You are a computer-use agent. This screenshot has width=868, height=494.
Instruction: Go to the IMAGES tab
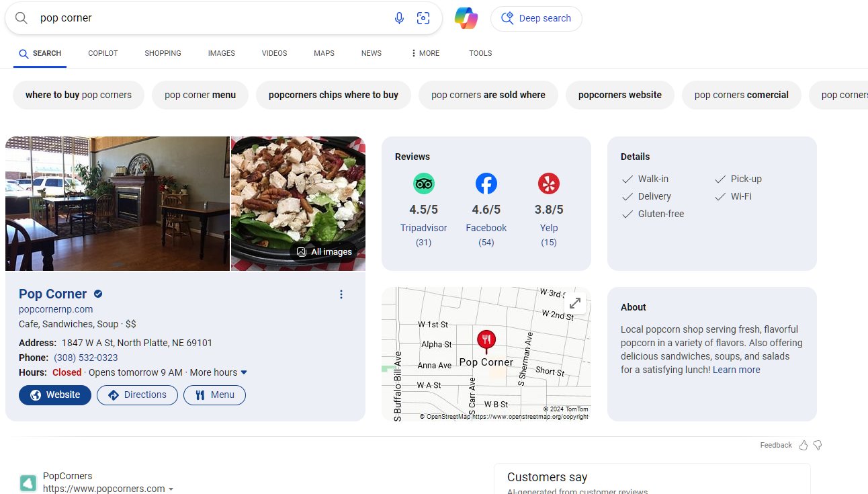222,53
